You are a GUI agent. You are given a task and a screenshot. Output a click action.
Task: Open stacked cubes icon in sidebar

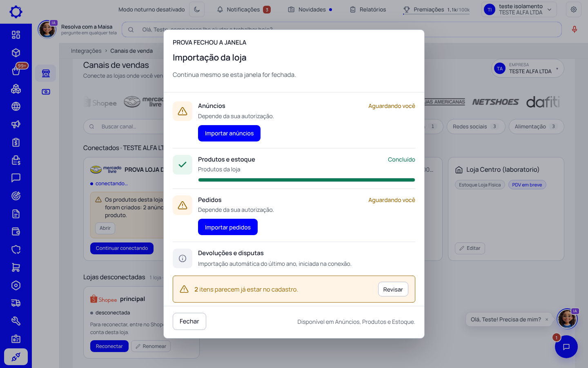tap(16, 89)
